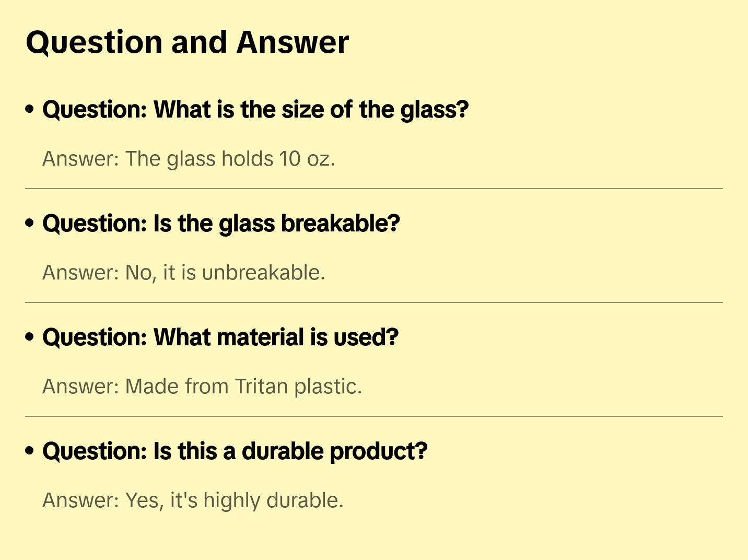Expand the "What is the size of the glass?" question
Screen dimensions: 748x560
tap(255, 110)
